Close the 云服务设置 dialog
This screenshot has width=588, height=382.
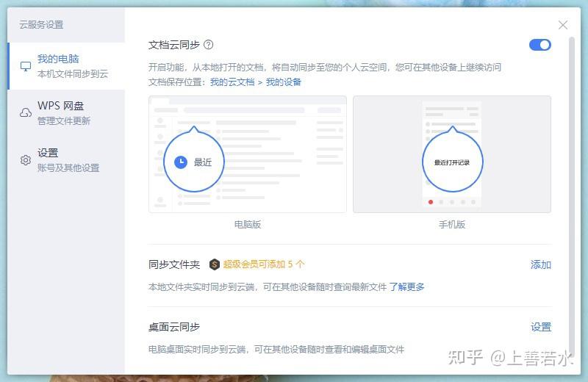click(563, 25)
